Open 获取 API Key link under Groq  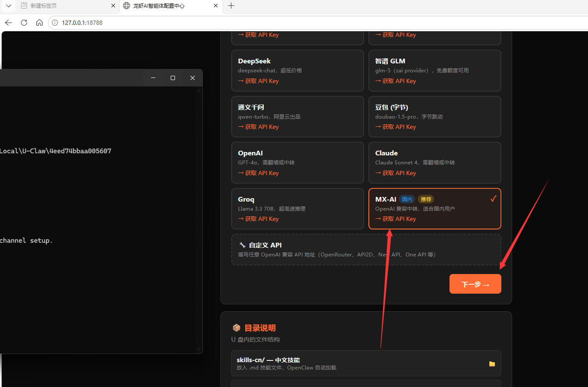point(258,219)
